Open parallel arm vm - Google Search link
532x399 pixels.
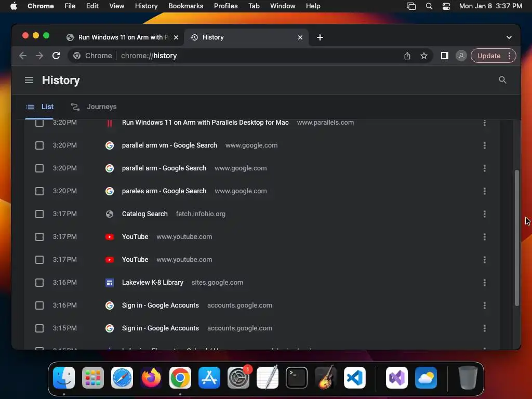pos(169,145)
